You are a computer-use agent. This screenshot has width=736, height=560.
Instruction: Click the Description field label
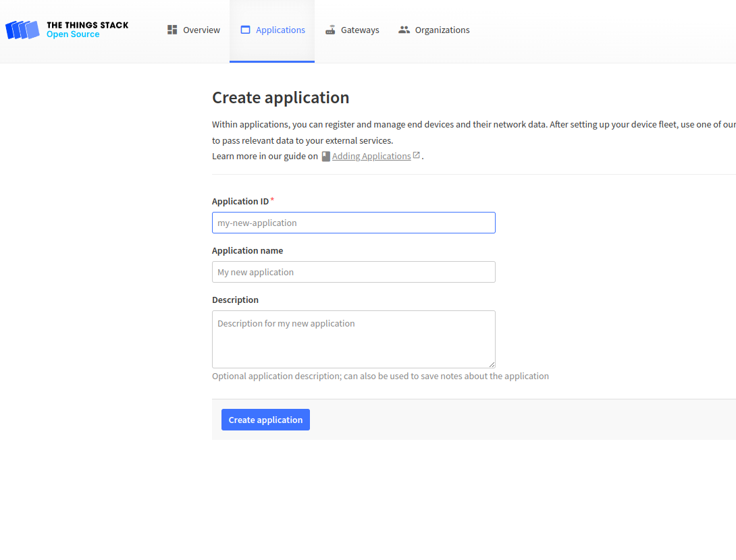pyautogui.click(x=235, y=300)
